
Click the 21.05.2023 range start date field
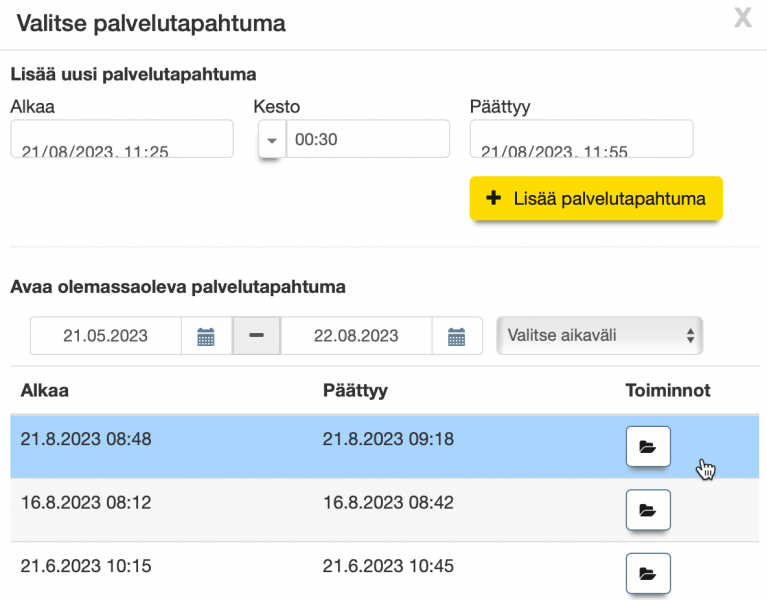(106, 336)
